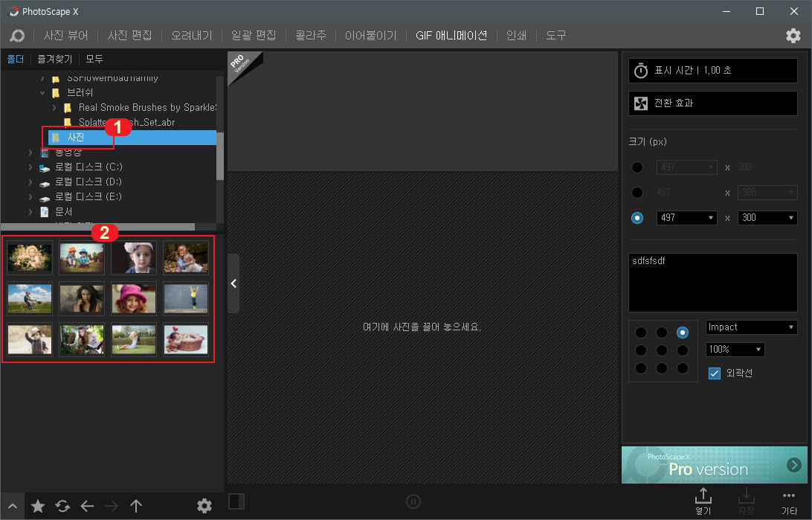Switch to the 오려내기 tab
The image size is (812, 520).
(x=192, y=35)
